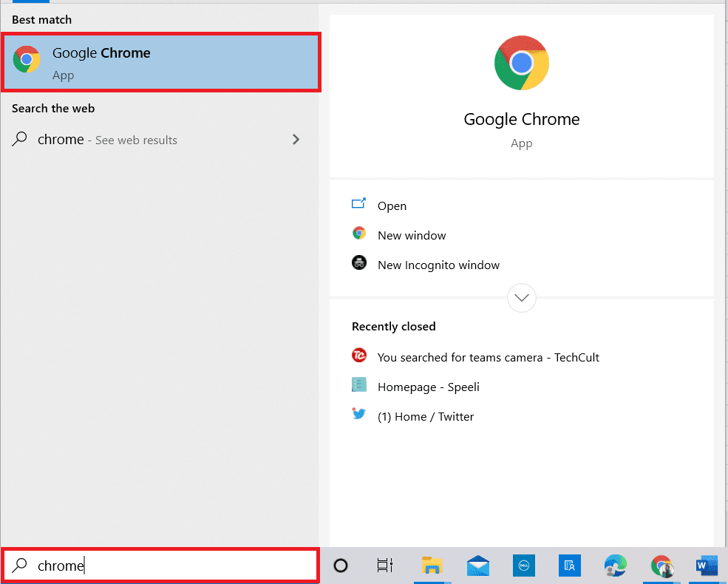This screenshot has width=728, height=584.
Task: Start Cortana from the taskbar
Action: (340, 565)
